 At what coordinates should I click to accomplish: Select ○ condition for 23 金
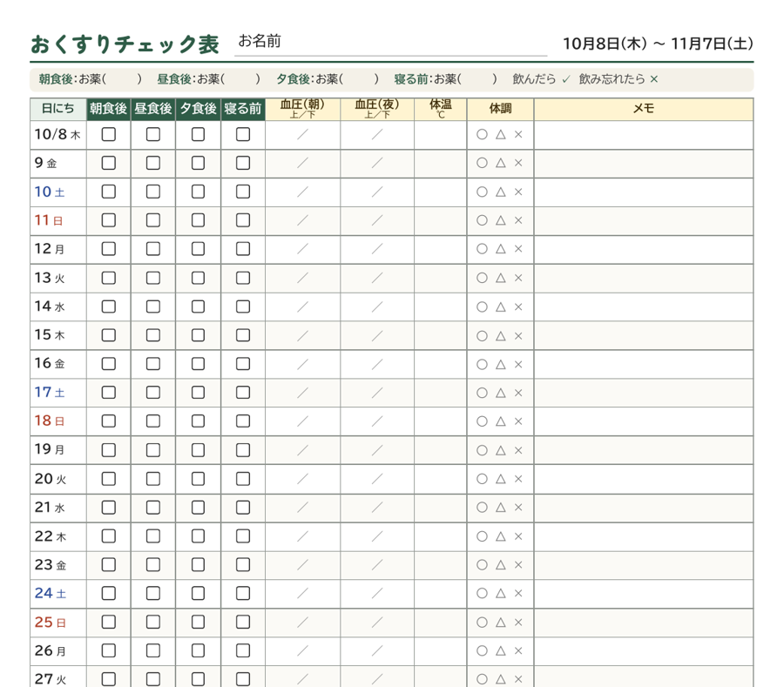482,564
